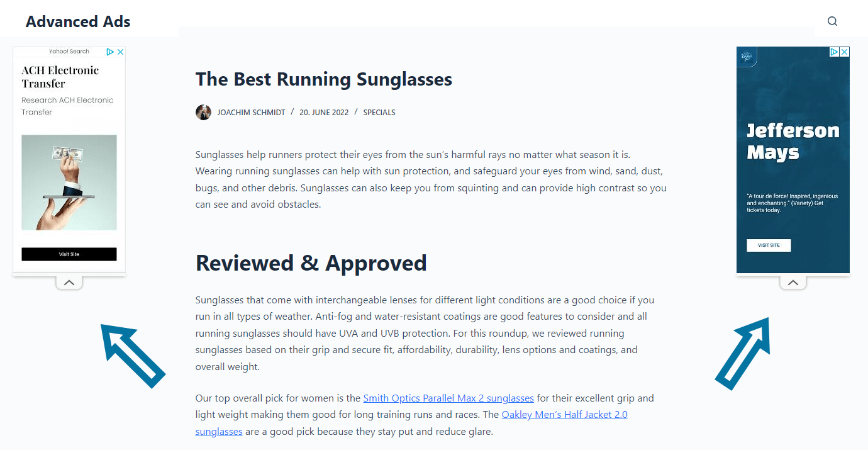Click the Jefferson Mays ad headline text

[793, 142]
